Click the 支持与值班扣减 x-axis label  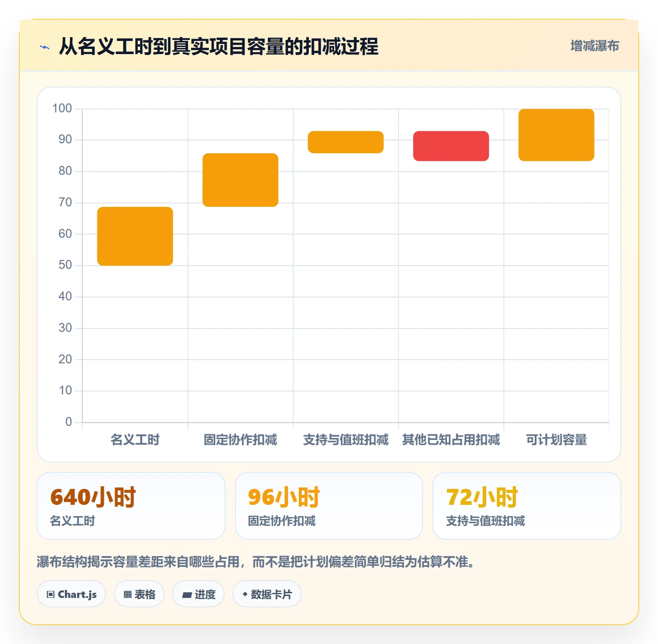[345, 440]
